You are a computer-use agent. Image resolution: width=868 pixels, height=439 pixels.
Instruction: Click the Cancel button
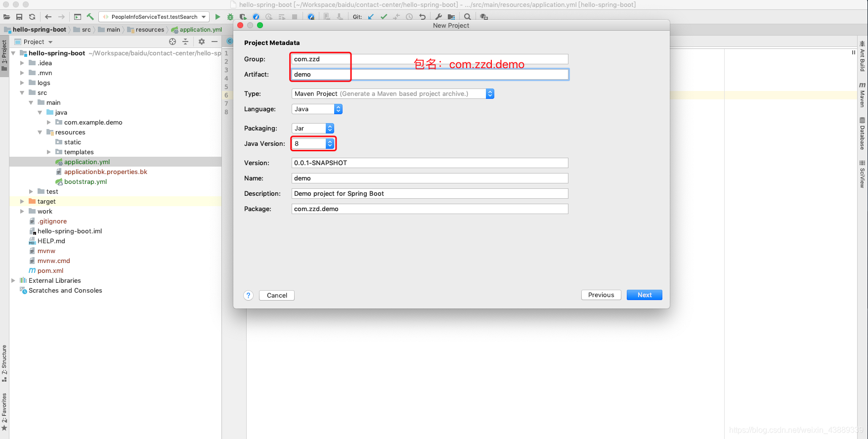coord(277,295)
